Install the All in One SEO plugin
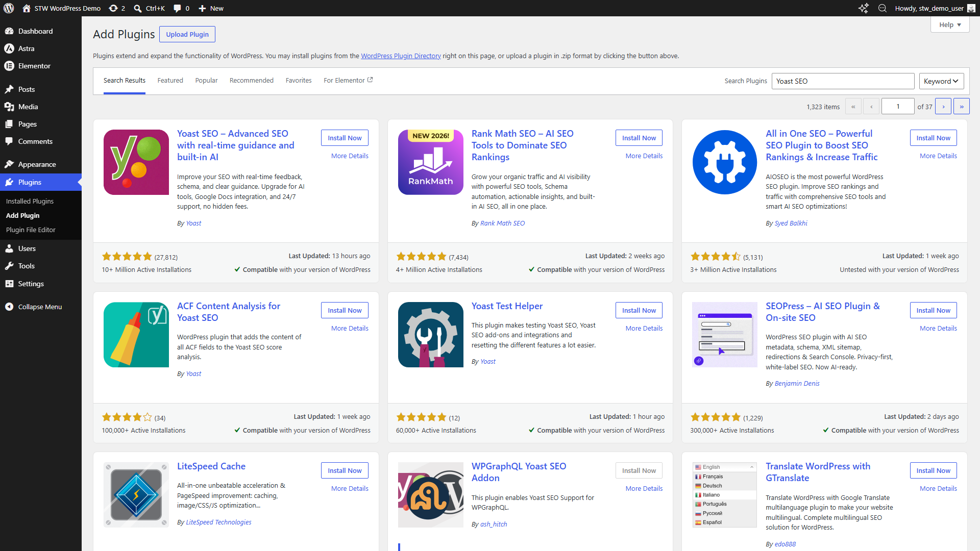This screenshot has width=980, height=551. (933, 138)
